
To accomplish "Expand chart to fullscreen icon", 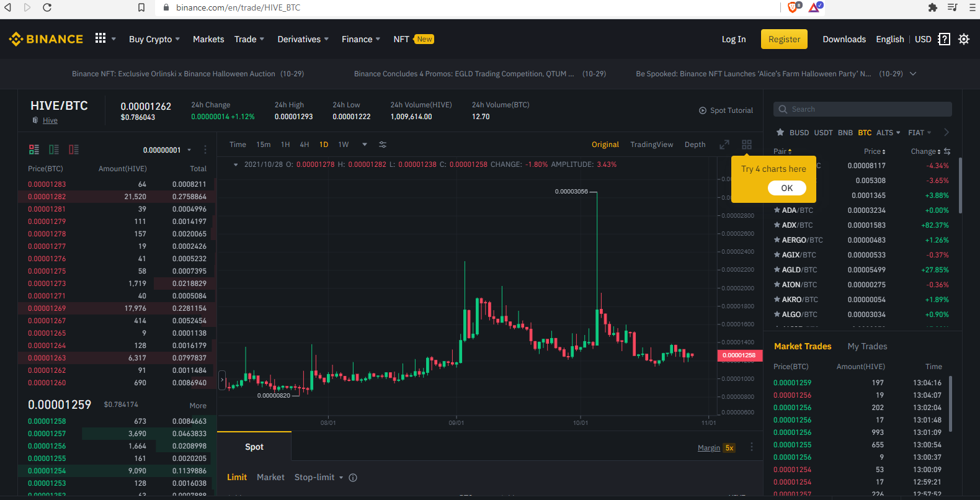I will (724, 145).
